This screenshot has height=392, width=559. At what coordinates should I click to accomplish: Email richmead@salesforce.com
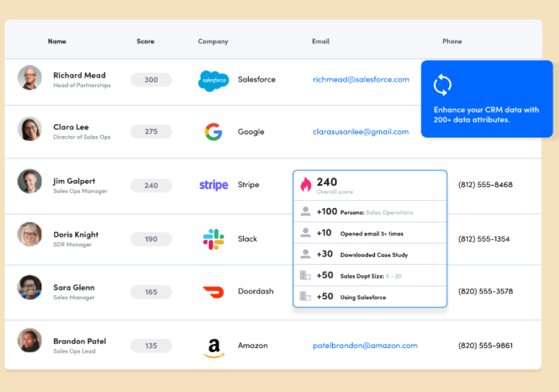[361, 80]
